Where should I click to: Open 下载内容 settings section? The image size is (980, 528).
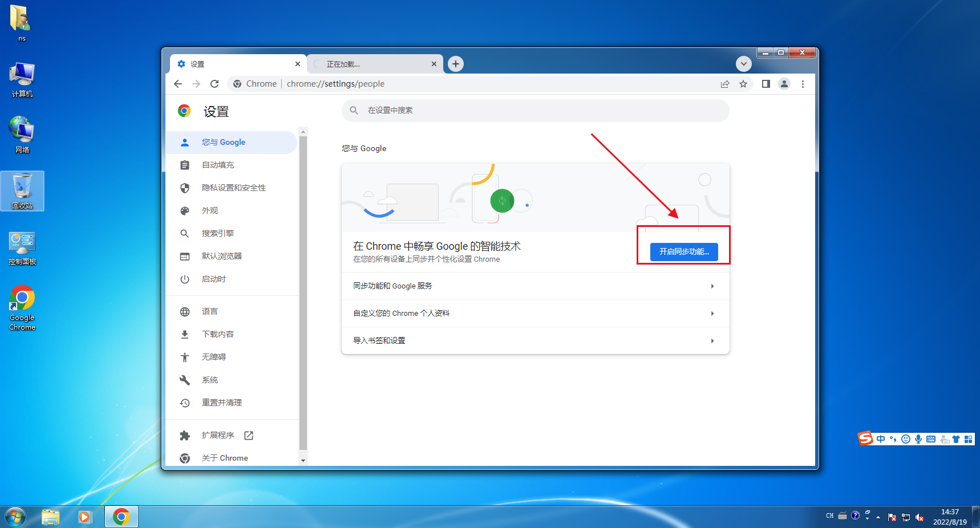point(232,335)
